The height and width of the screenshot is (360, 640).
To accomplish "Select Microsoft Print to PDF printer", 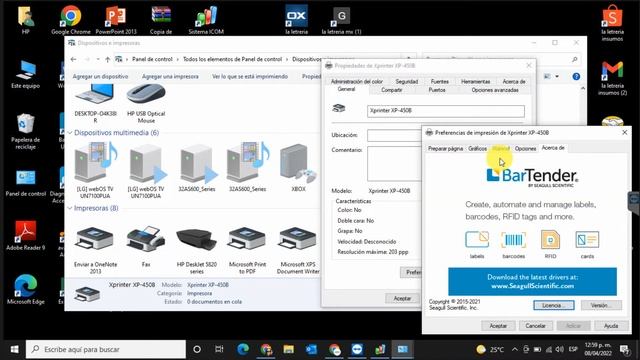I will click(x=247, y=250).
